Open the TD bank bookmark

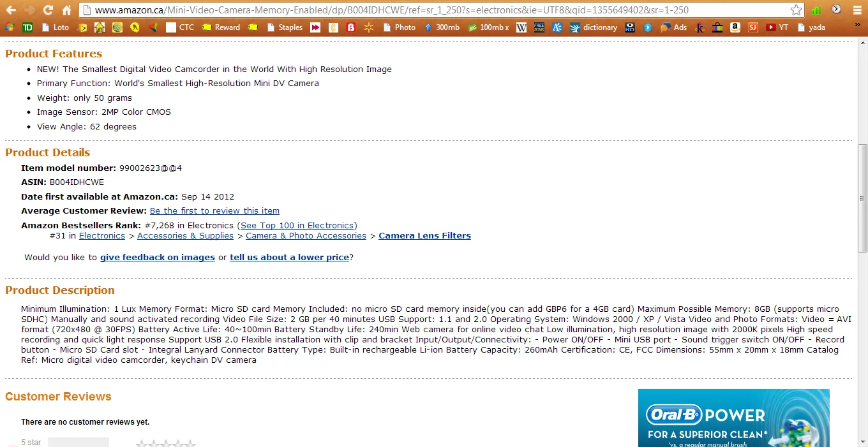point(27,27)
